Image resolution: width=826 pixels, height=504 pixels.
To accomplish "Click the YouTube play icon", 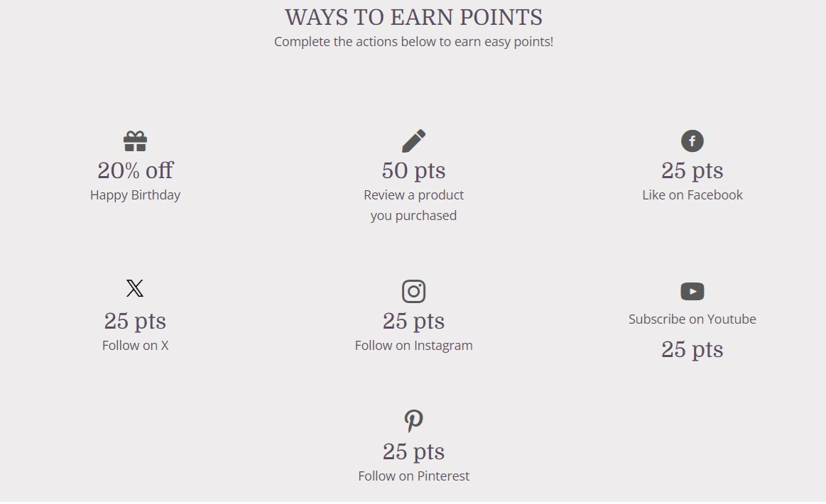I will 692,291.
